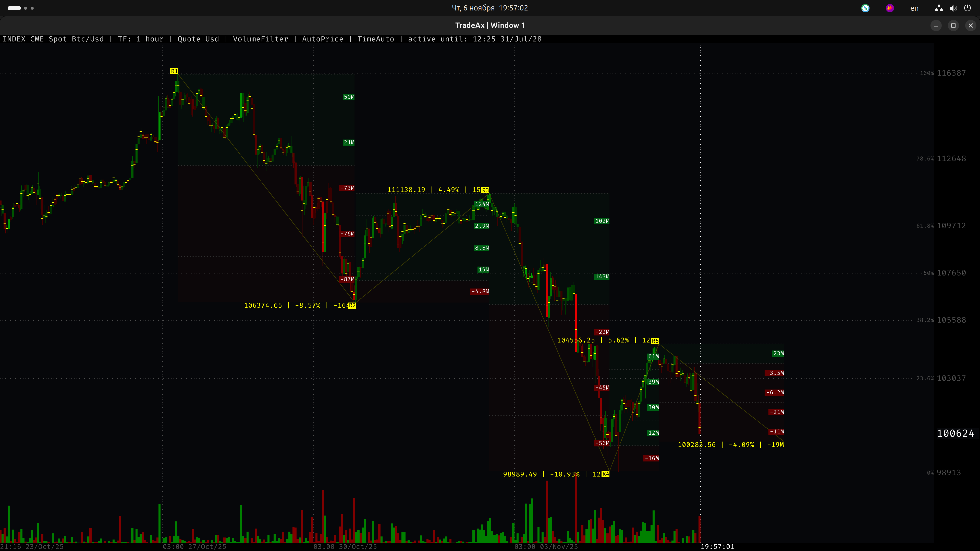Open the en keyboard language selector
980x551 pixels.
[914, 8]
